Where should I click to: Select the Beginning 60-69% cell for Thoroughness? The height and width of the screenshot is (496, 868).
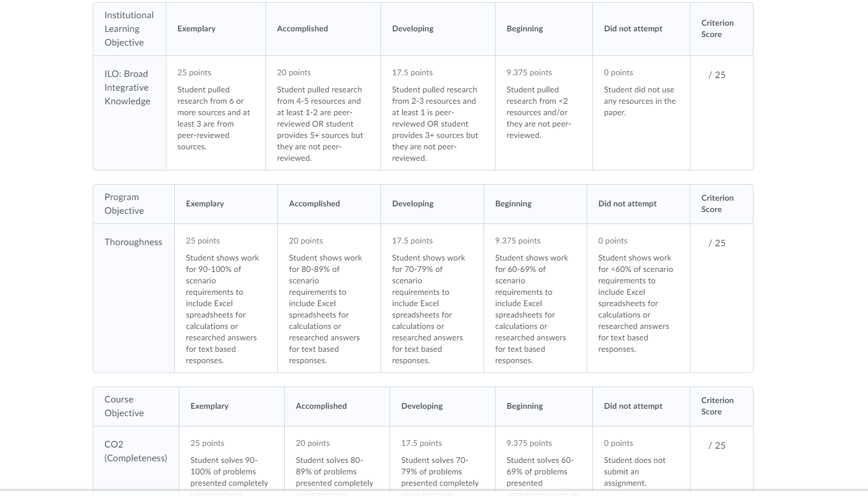(535, 298)
